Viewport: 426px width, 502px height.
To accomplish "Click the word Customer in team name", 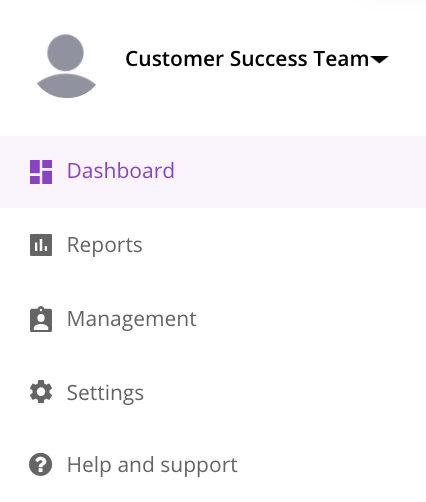I will tap(174, 59).
